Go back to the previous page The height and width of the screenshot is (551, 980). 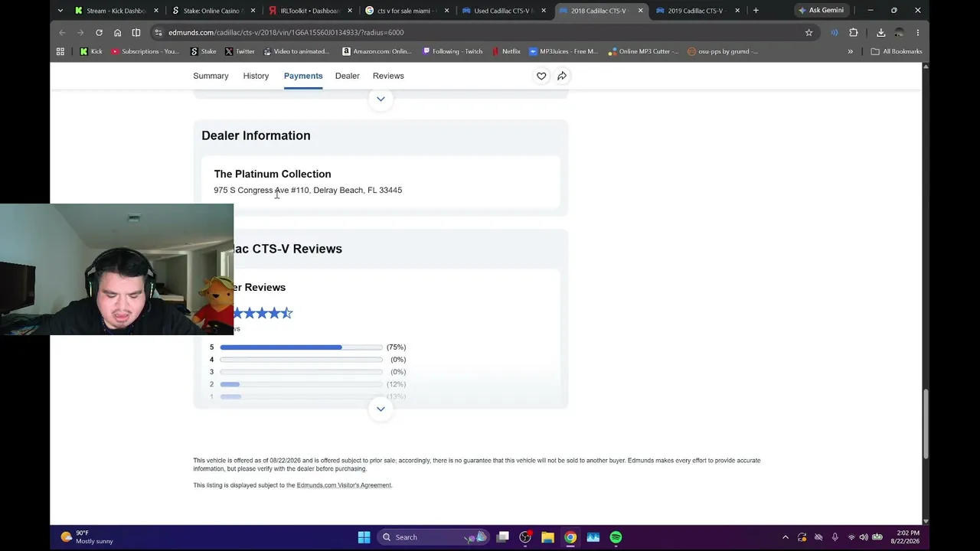62,32
